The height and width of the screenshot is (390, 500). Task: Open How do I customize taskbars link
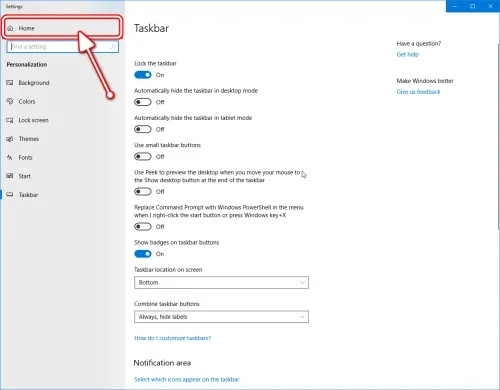click(x=172, y=338)
